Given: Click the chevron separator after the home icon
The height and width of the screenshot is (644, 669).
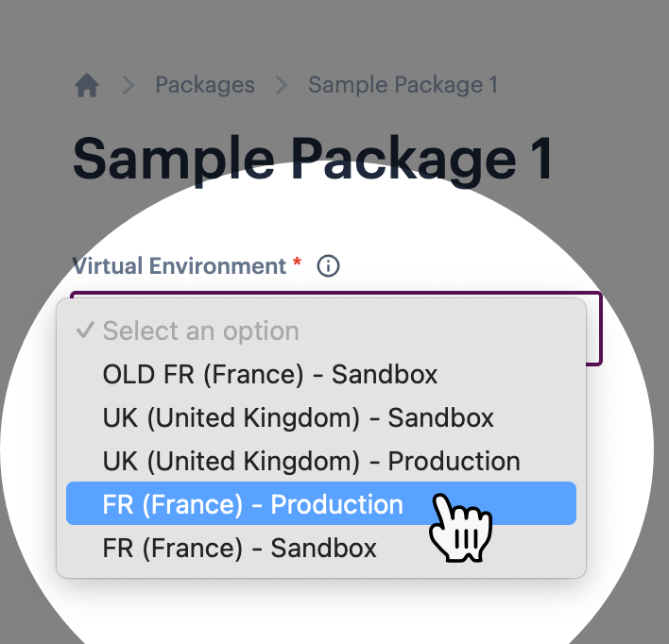Looking at the screenshot, I should coord(128,86).
